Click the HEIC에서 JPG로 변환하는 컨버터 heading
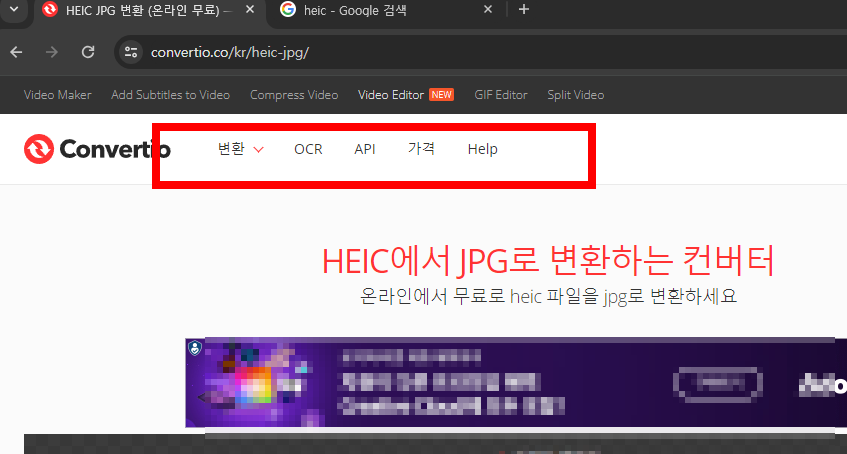Image resolution: width=847 pixels, height=454 pixels. [548, 261]
